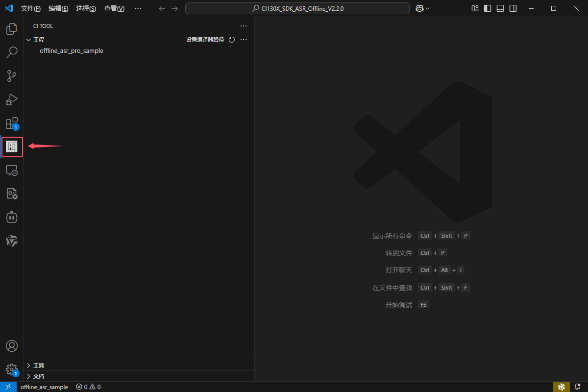Click the Copilot status bar icon

[562, 387]
